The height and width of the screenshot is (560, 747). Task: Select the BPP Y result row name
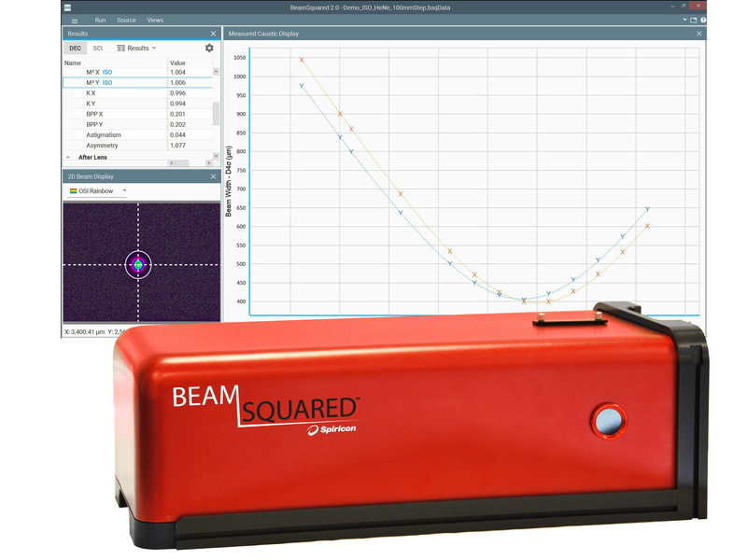coord(94,125)
